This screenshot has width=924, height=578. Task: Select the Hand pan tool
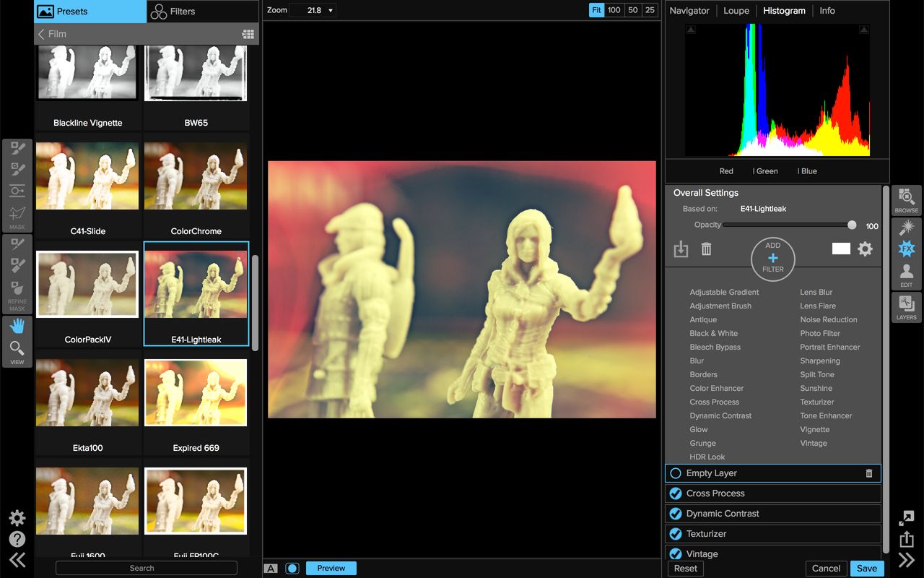point(17,327)
